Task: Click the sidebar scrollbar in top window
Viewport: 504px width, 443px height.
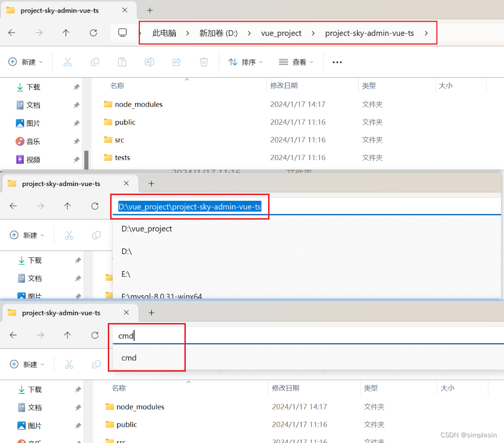Action: pyautogui.click(x=86, y=160)
